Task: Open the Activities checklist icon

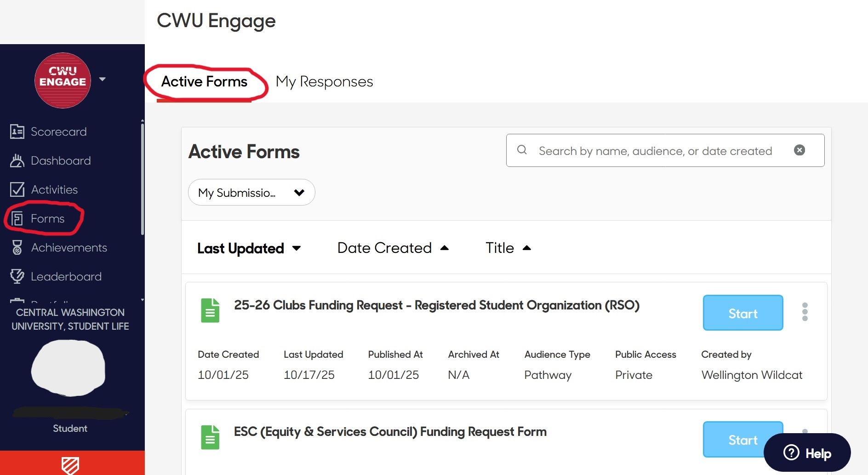Action: (x=17, y=189)
